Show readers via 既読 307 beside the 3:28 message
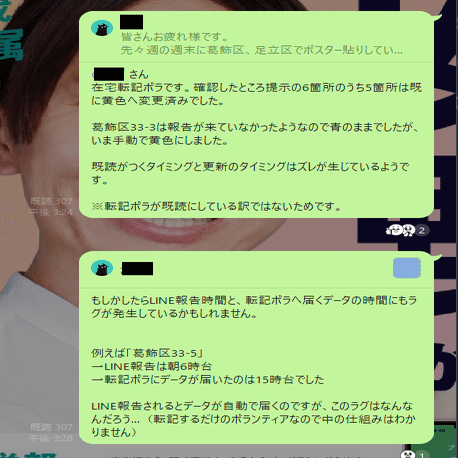The height and width of the screenshot is (458, 458). coord(51,427)
